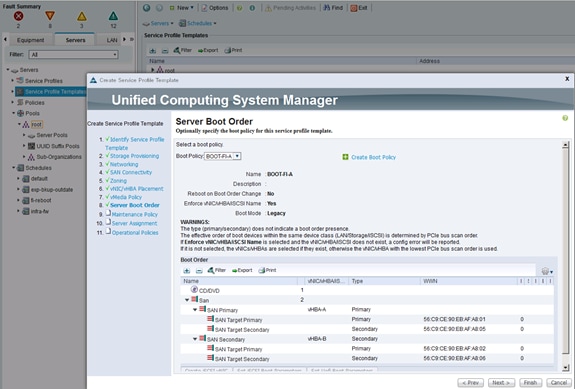Click the Finish button
Viewport: 575px width, 389px height.
pos(530,383)
